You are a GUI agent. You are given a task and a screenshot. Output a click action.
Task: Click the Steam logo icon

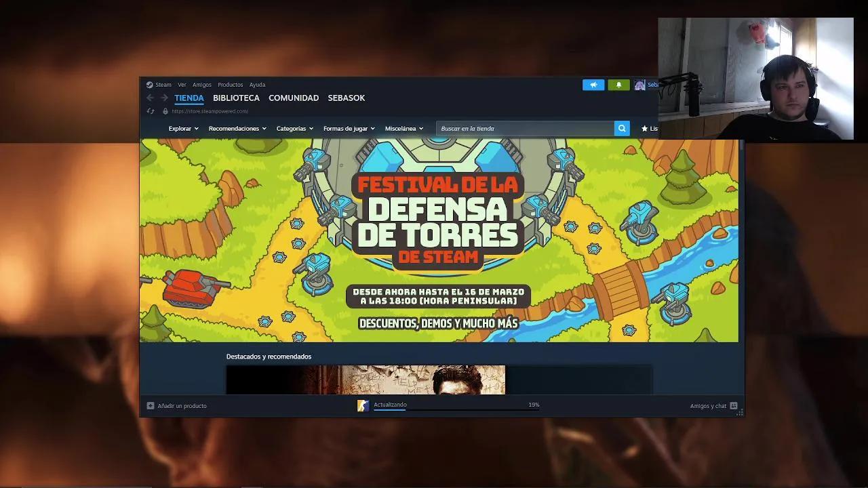[x=149, y=85]
